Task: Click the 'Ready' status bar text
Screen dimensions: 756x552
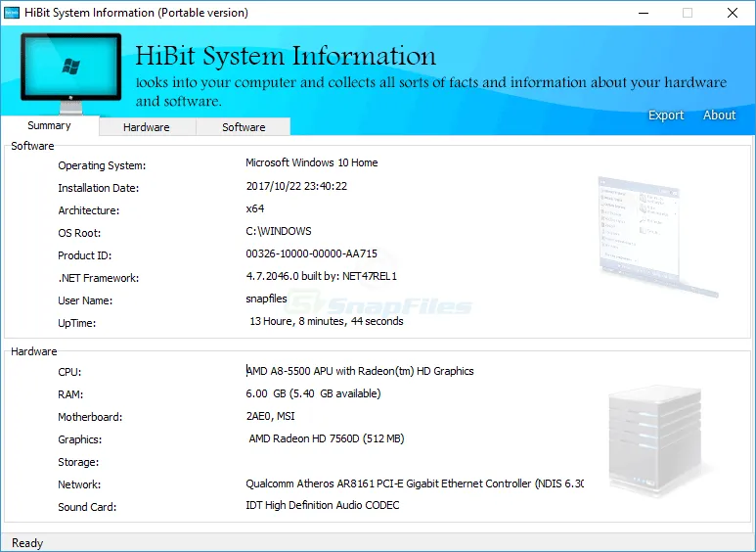Action: (x=27, y=543)
